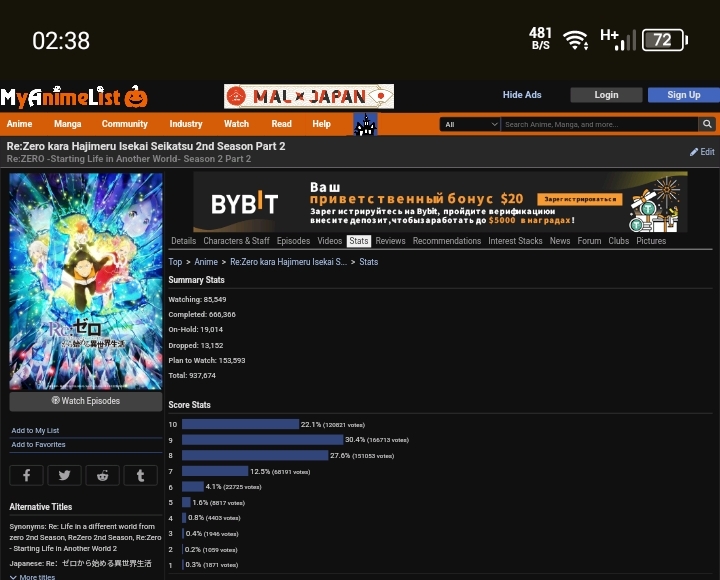Share via the Tumblr icon
The width and height of the screenshot is (720, 580).
pos(140,476)
